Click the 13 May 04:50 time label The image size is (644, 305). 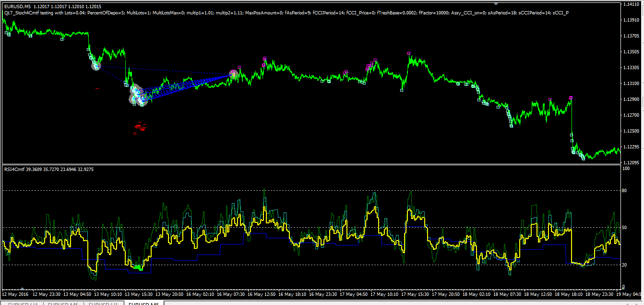coord(77,293)
